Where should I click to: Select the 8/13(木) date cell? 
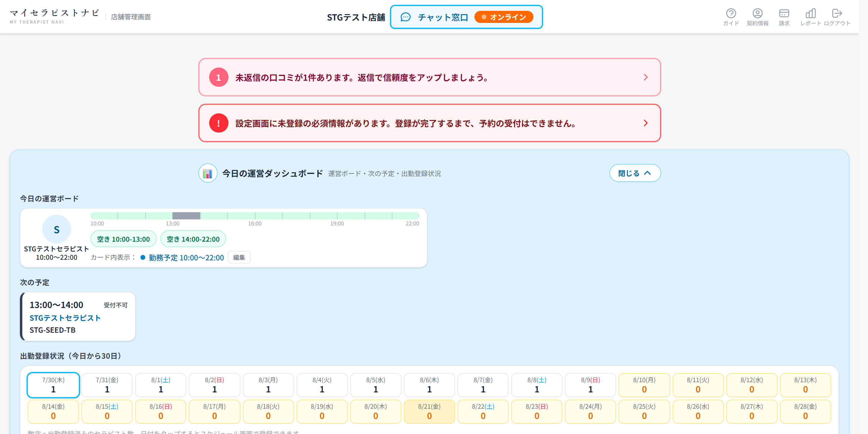(805, 385)
